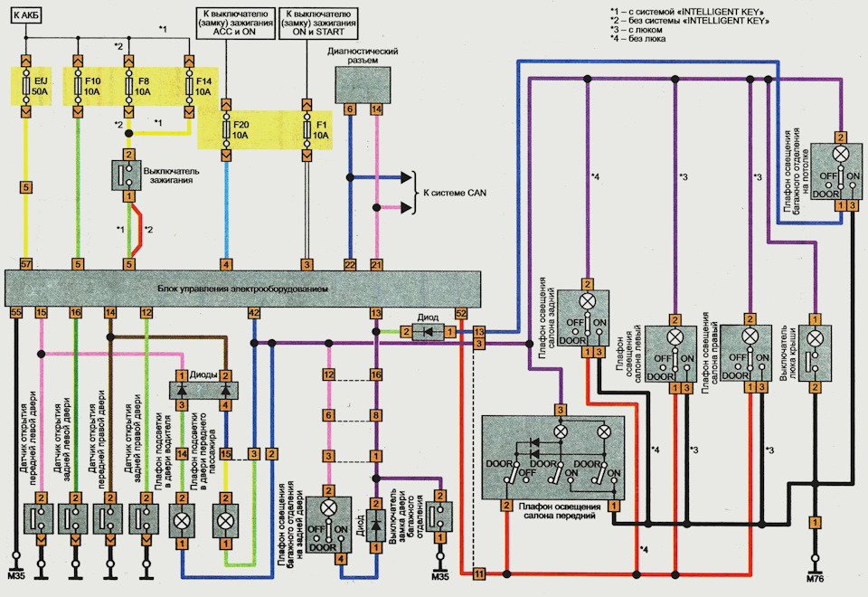Screen dimensions: 868x597
Task: Select the legend line *2 без системы INTELLIGENT KEY
Action: coord(690,21)
